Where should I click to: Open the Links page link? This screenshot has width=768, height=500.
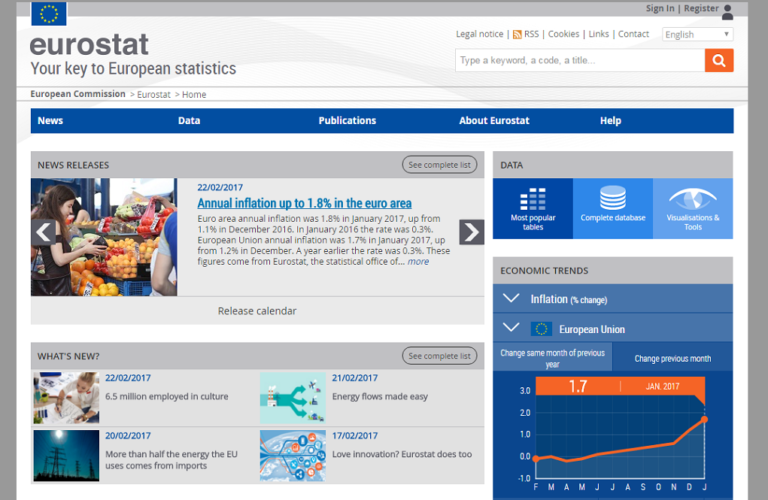[599, 34]
